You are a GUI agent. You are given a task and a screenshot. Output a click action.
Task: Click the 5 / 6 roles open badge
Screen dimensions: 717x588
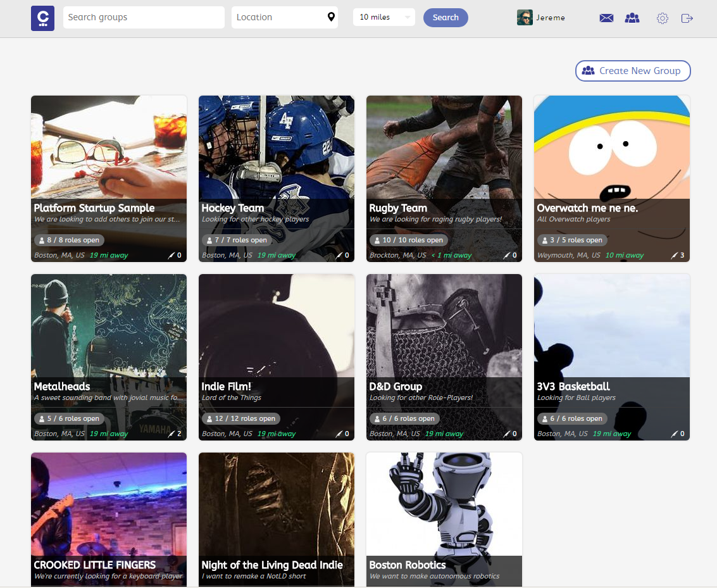click(x=69, y=418)
